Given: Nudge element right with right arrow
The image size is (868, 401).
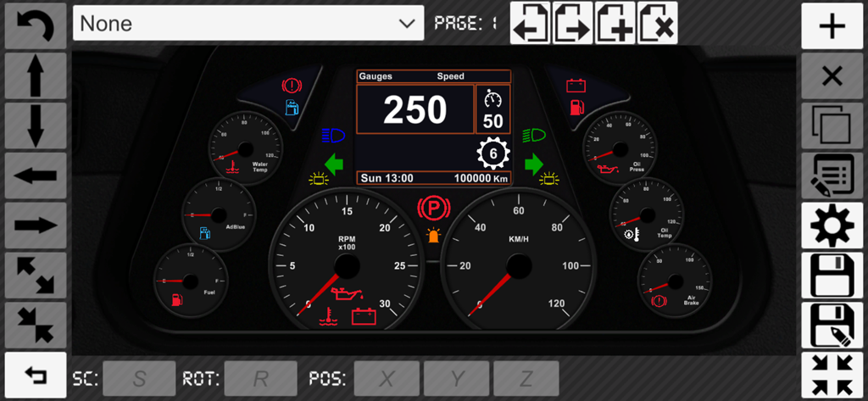Looking at the screenshot, I should [36, 226].
